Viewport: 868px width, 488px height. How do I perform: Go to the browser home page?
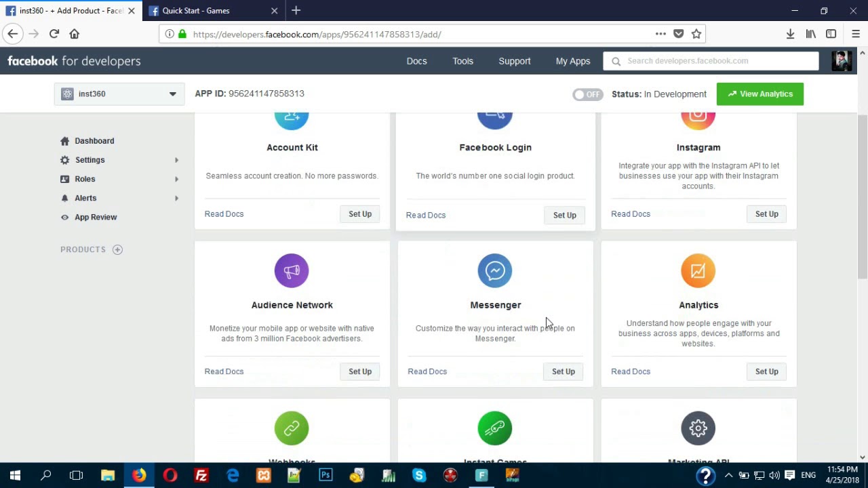tap(75, 34)
